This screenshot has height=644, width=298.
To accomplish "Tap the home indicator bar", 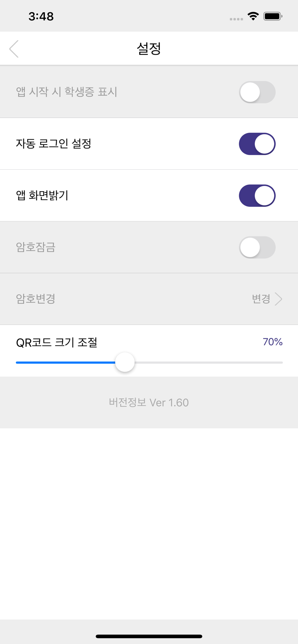I will (149, 636).
